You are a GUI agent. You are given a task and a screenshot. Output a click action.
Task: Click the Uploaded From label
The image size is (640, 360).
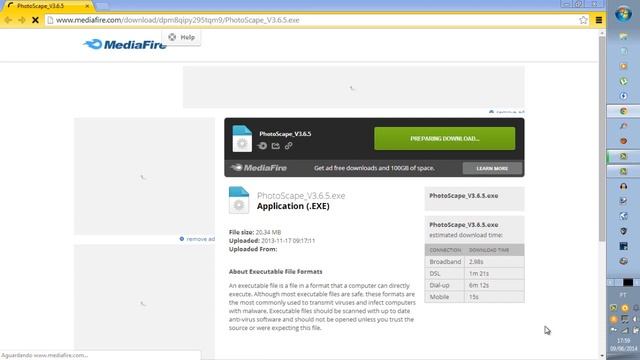pos(253,249)
